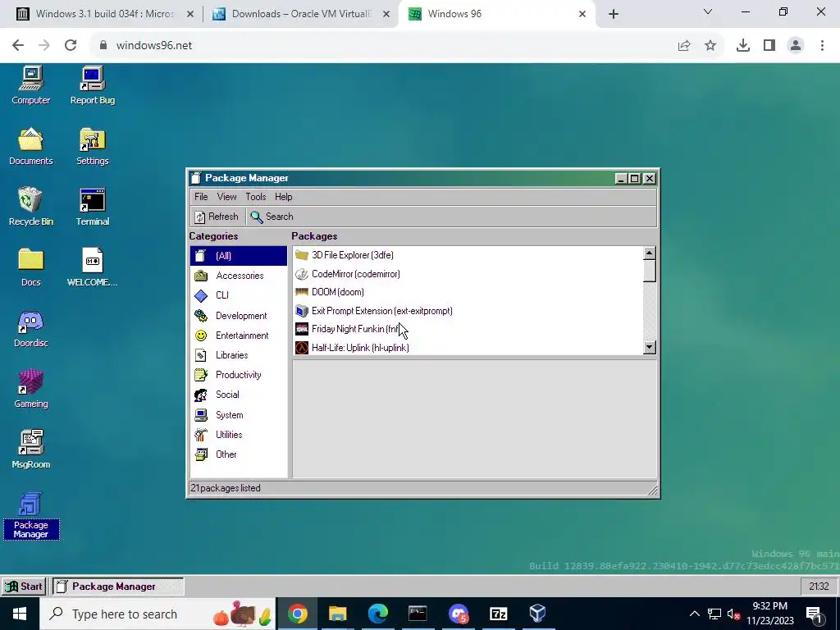Click the Windows 96 taskbar clock 21:32

819,587
